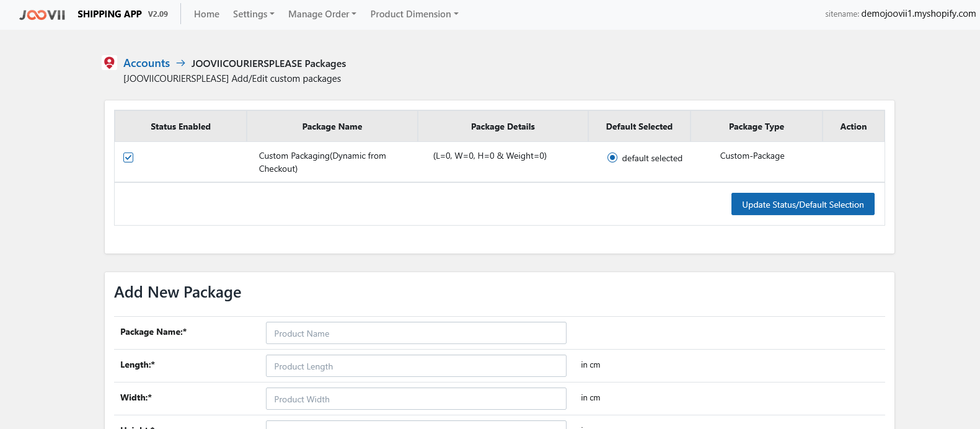Viewport: 980px width, 429px height.
Task: Select the default selected radio button
Action: click(612, 157)
